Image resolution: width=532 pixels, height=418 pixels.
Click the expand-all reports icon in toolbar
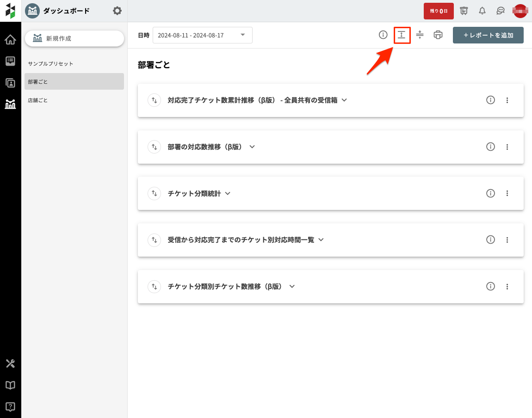coord(402,35)
